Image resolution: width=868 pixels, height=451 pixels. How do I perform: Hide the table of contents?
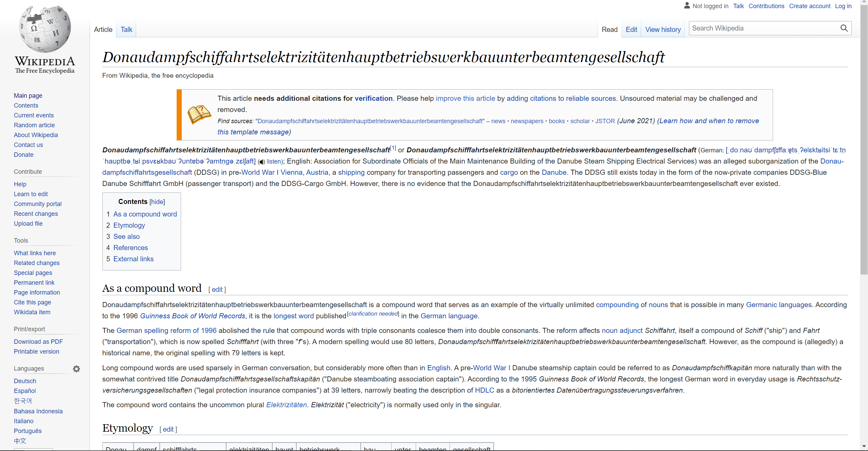point(157,202)
